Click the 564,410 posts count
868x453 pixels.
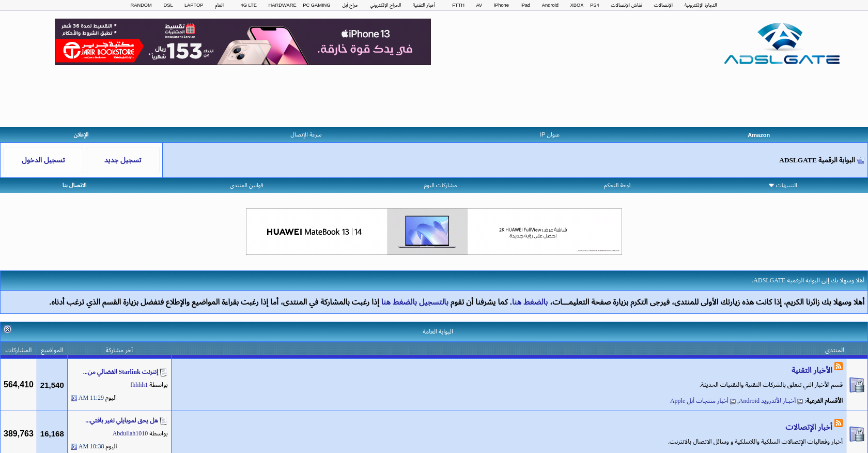19,385
